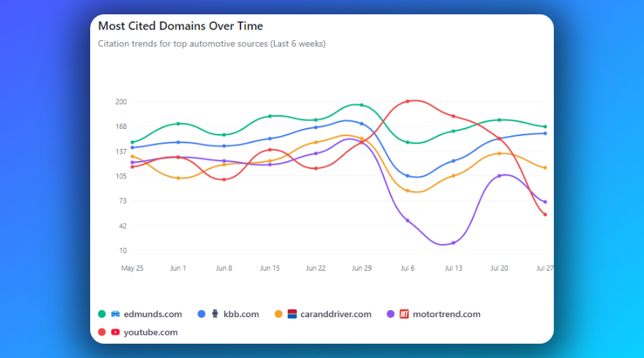644x358 pixels.
Task: Click the 'Jul 20' x-axis label
Action: (x=499, y=268)
